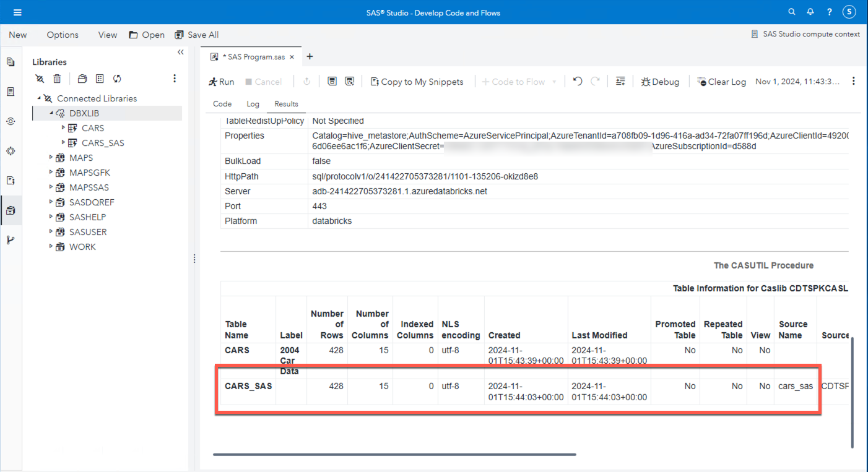Switch to the Log tab
Screen dimensions: 868x472
tap(253, 104)
